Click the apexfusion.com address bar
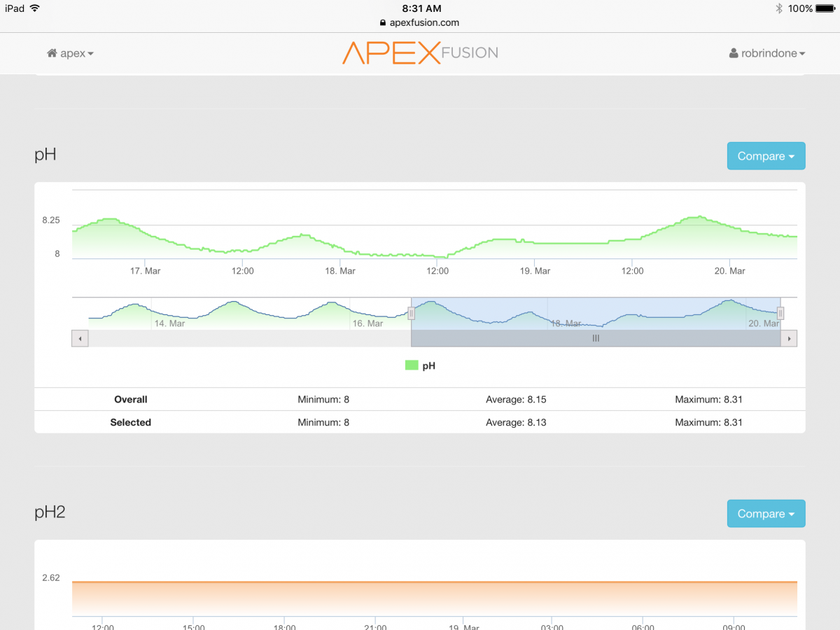 point(420,22)
